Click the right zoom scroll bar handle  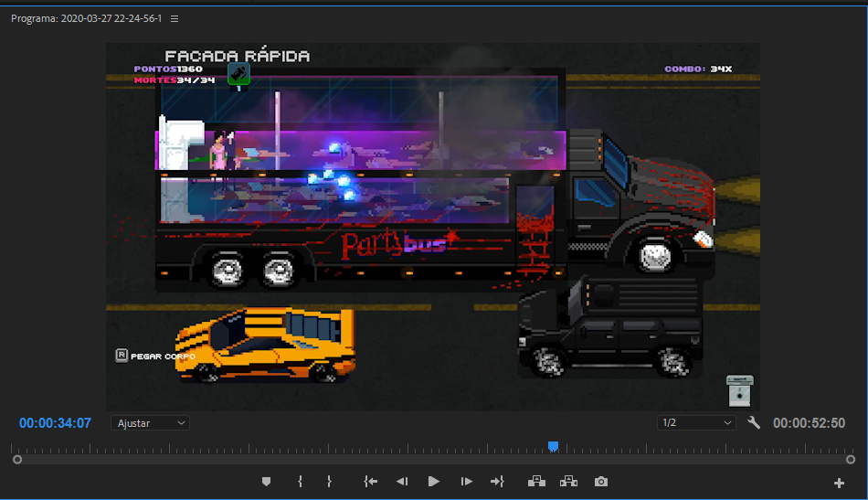851,460
